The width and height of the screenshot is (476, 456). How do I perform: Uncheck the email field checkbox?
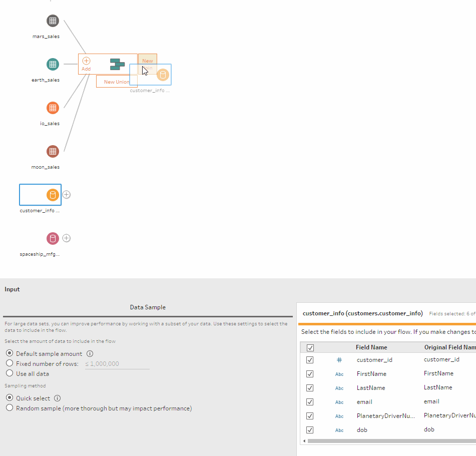(x=310, y=401)
